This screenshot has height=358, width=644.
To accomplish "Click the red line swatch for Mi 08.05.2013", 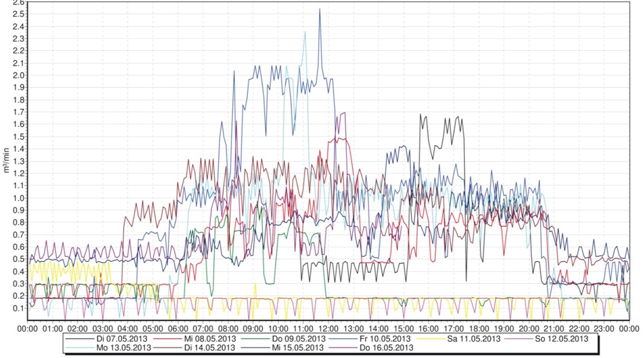I will [167, 339].
